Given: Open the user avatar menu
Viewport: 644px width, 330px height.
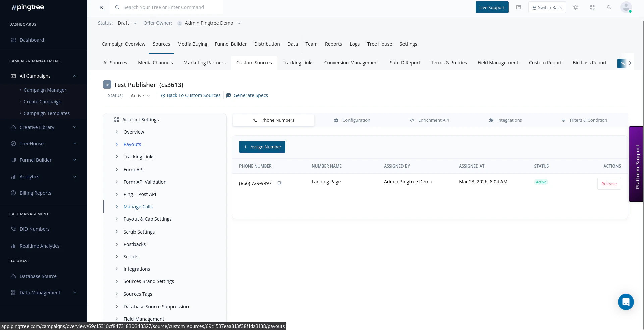Looking at the screenshot, I should pyautogui.click(x=626, y=7).
